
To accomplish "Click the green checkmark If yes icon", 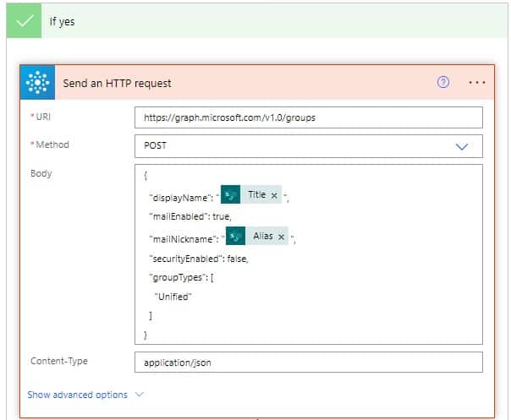I will 24,21.
